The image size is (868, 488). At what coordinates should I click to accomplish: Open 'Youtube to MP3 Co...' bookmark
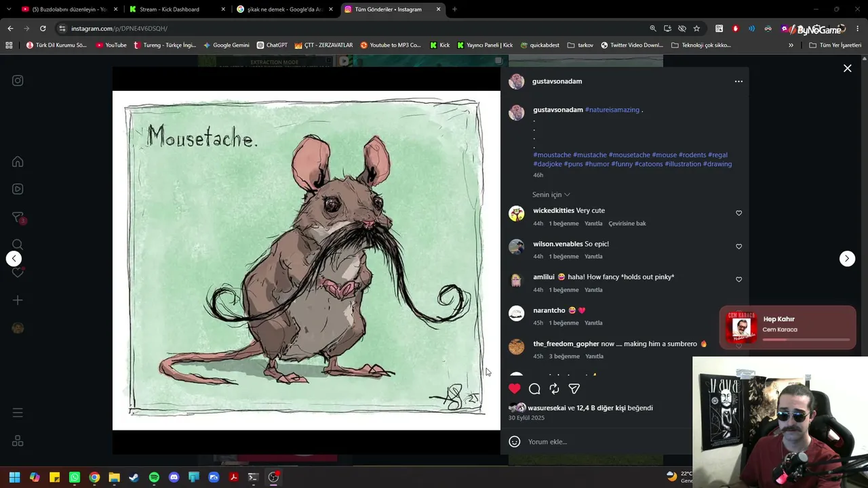tap(391, 45)
